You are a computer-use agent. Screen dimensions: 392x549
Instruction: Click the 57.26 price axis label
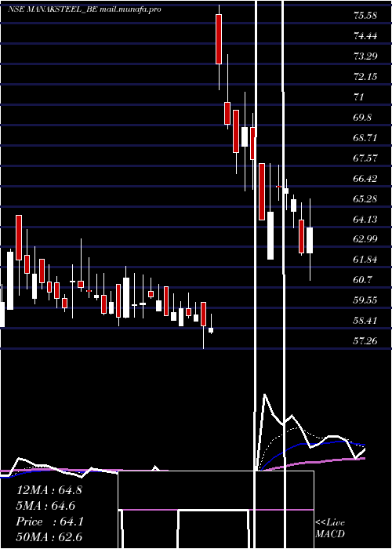(x=365, y=340)
